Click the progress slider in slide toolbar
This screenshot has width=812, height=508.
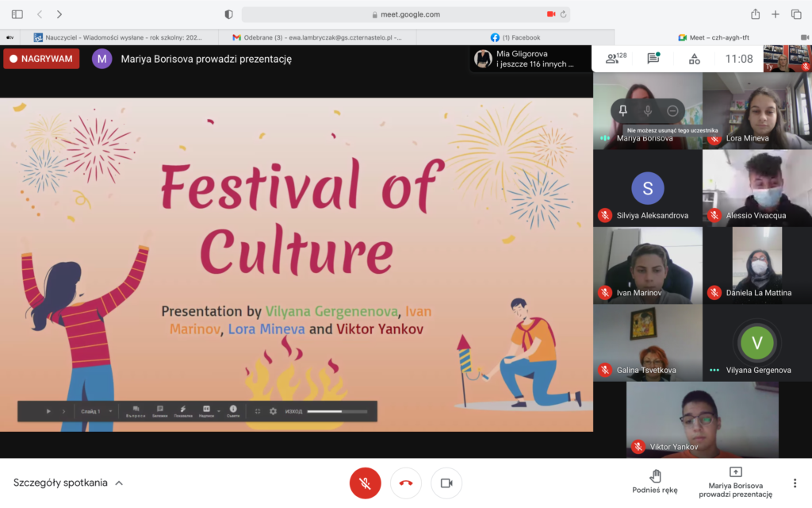pyautogui.click(x=337, y=411)
